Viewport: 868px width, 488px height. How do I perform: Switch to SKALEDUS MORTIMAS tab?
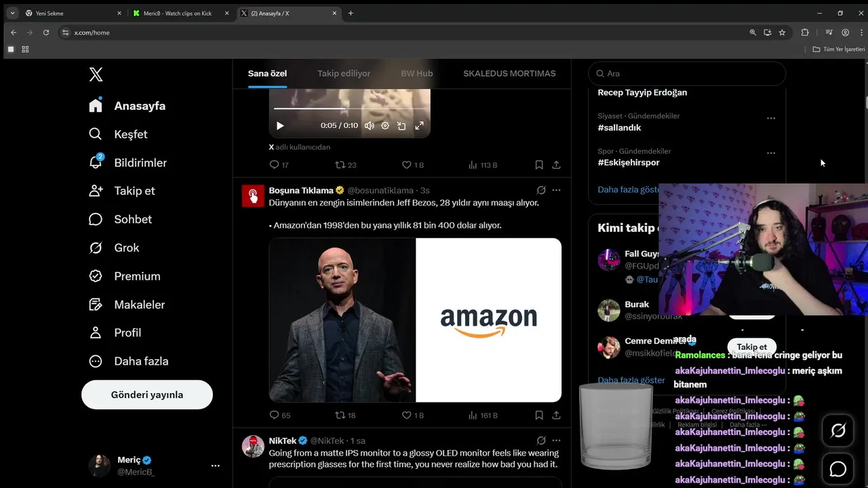point(509,73)
